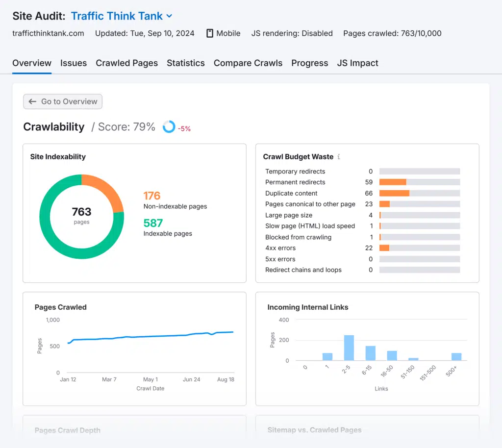Click the Pages canonical to other page row
Viewport: 502px width, 448px height.
tap(310, 204)
